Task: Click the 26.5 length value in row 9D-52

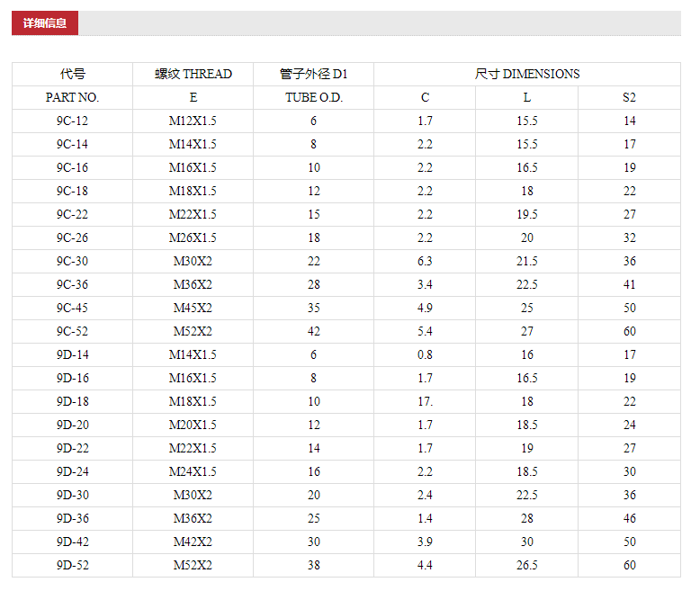Action: 526,565
